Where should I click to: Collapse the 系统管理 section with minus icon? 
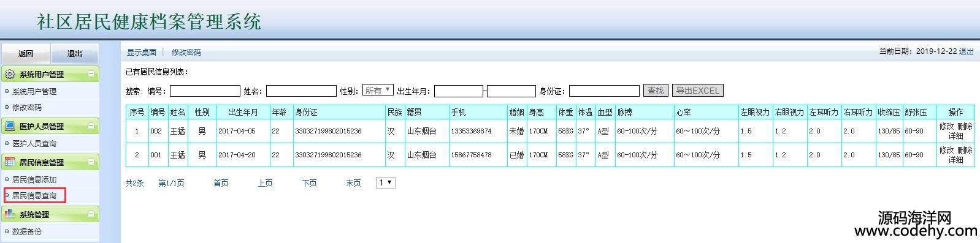[x=91, y=214]
